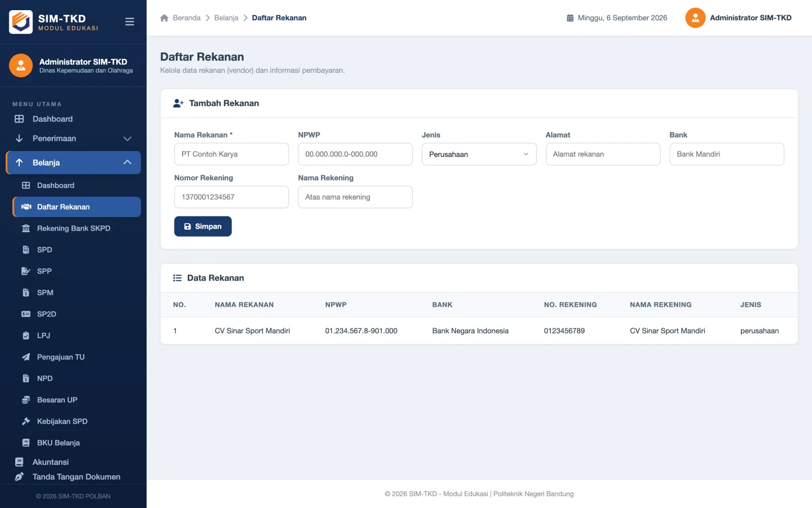
Task: Click the coins icon for Besaran UP
Action: pos(26,400)
